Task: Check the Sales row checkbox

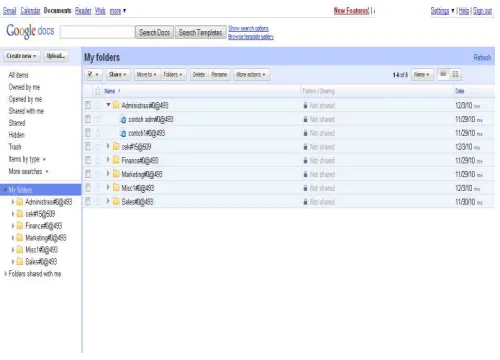Action: (x=88, y=201)
